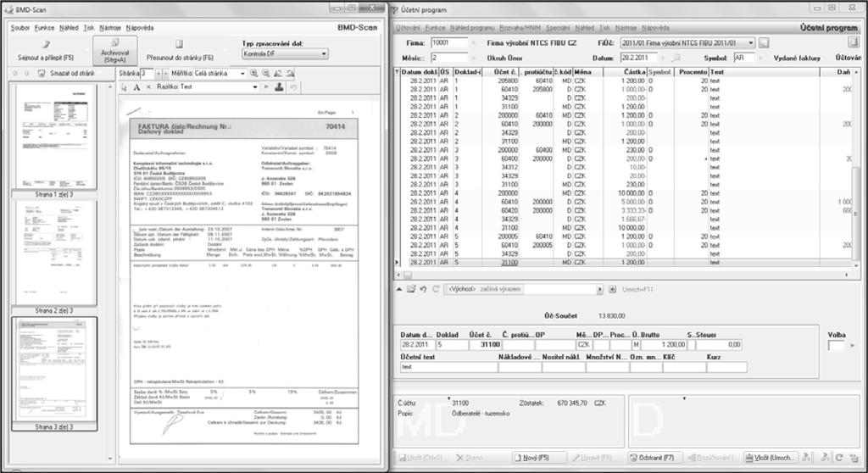Screen dimensions: 868x473
Task: Click vertical scrollbar of bookings table
Action: tap(857, 169)
